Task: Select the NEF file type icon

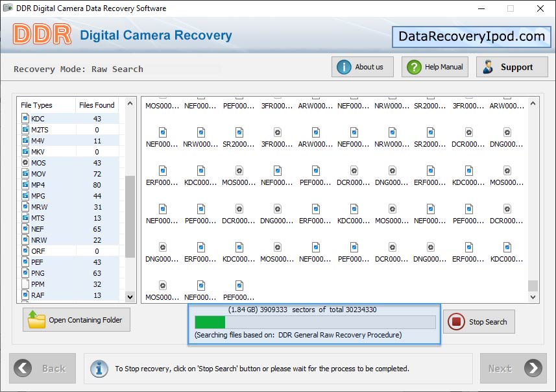Action: click(x=25, y=228)
